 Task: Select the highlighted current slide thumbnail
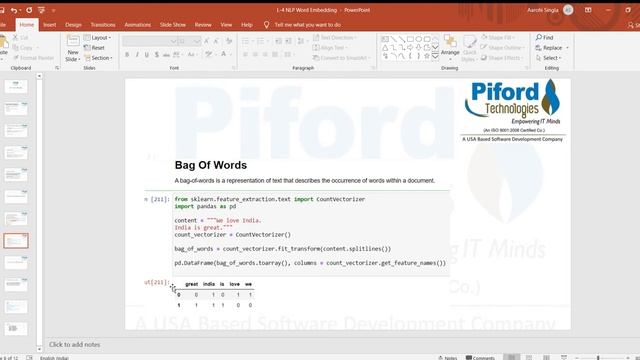pyautogui.click(x=16, y=241)
